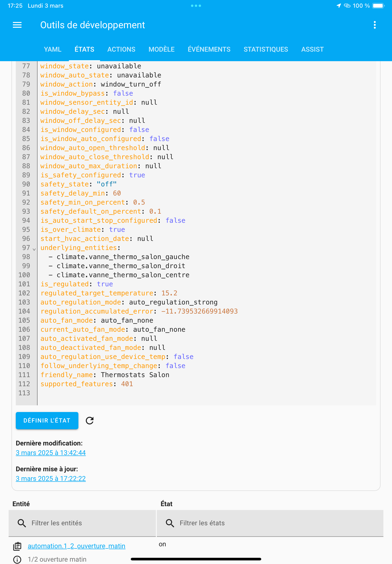
Task: Tap the location arrow status icon
Action: click(339, 6)
